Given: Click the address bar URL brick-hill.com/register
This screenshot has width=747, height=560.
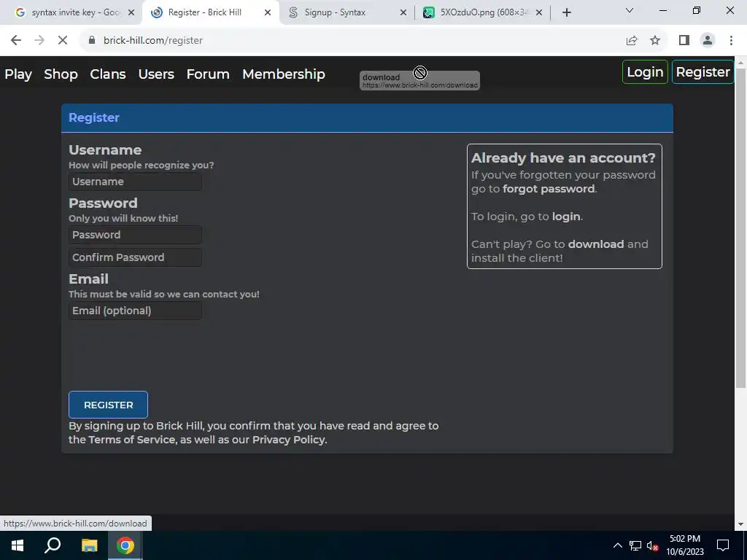Looking at the screenshot, I should point(153,41).
